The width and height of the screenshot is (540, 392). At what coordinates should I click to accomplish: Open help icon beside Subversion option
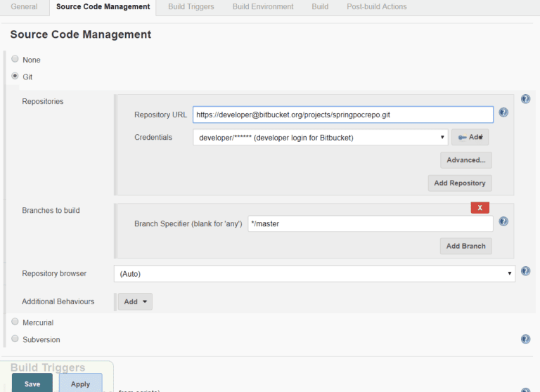(x=525, y=339)
